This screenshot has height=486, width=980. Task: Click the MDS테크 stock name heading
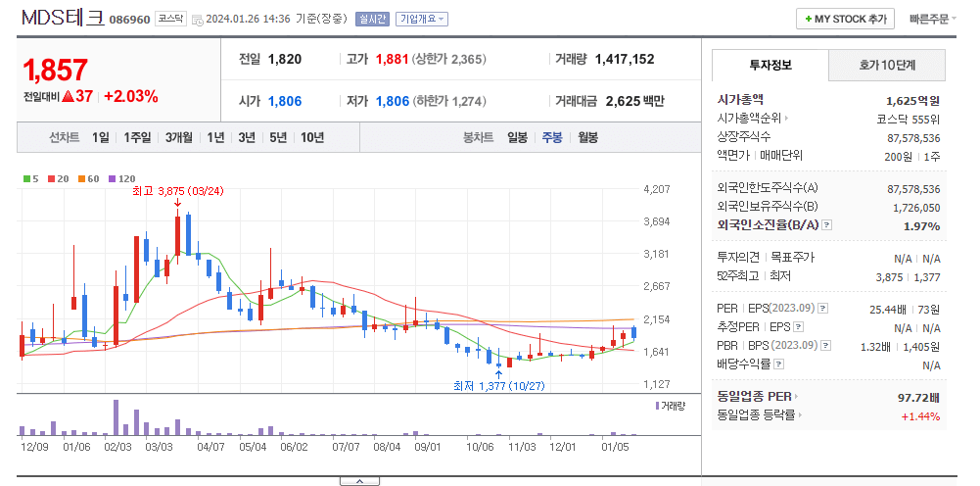63,19
